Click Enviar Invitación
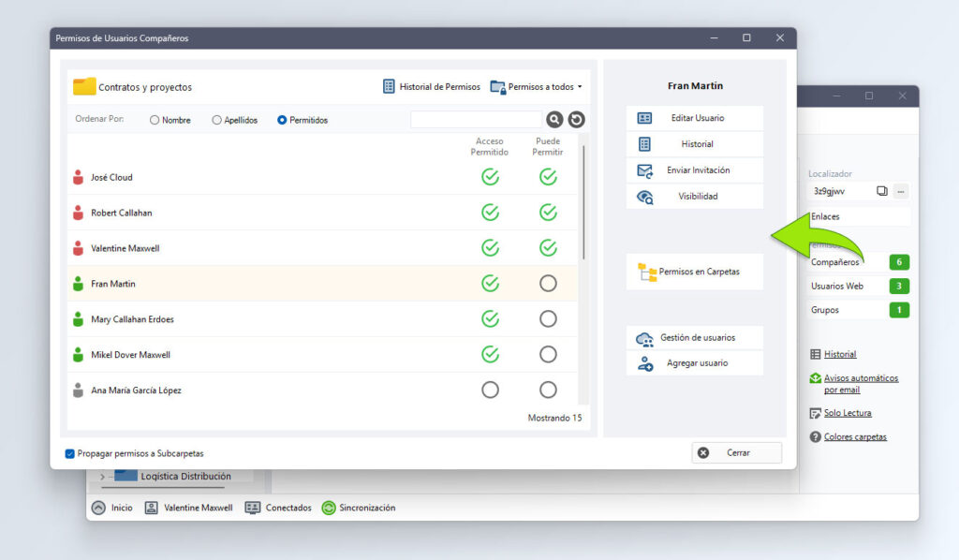 point(694,170)
